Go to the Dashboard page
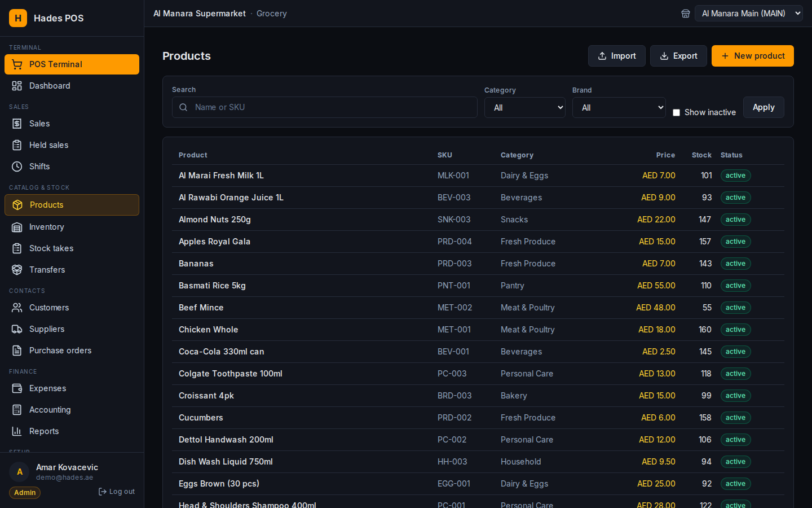 pyautogui.click(x=72, y=86)
